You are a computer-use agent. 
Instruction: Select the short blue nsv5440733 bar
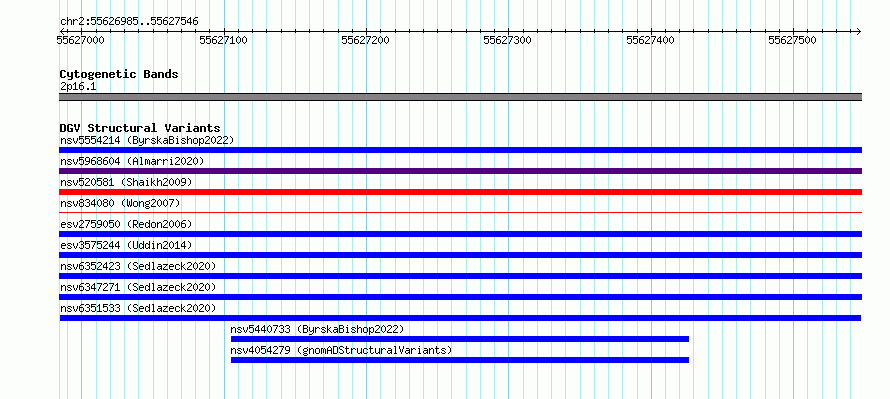(460, 339)
